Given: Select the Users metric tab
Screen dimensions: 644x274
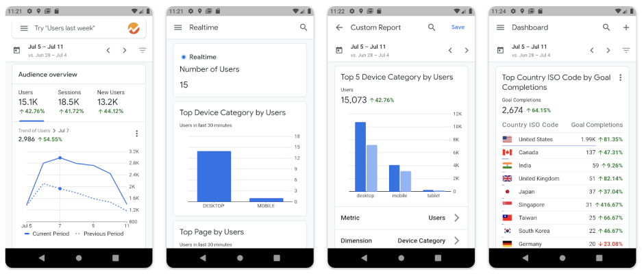Looking at the screenshot, I should pos(32,103).
